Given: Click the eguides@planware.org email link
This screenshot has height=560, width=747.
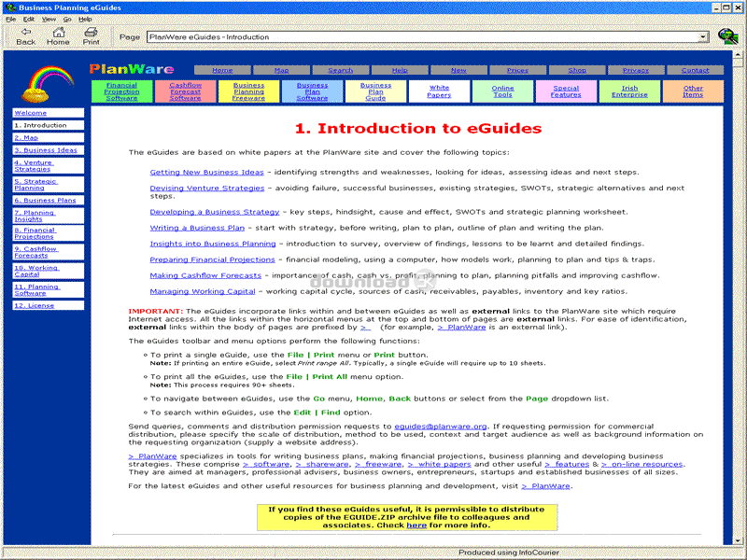Looking at the screenshot, I should [x=453, y=426].
